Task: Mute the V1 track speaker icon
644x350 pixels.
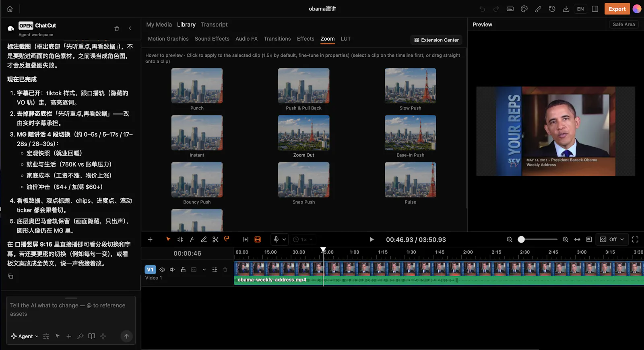Action: point(172,270)
